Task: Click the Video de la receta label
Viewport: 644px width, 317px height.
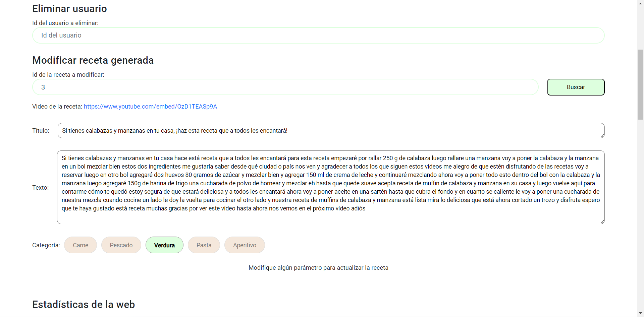Action: [x=57, y=107]
